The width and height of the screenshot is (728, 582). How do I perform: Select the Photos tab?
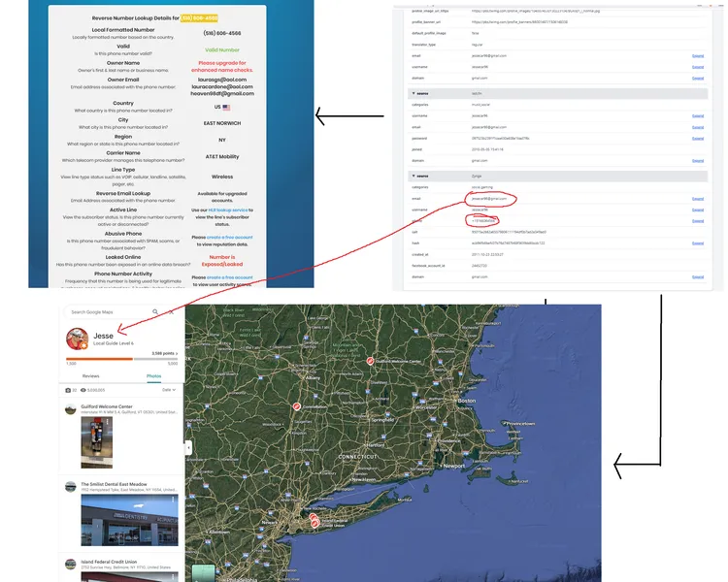point(154,374)
